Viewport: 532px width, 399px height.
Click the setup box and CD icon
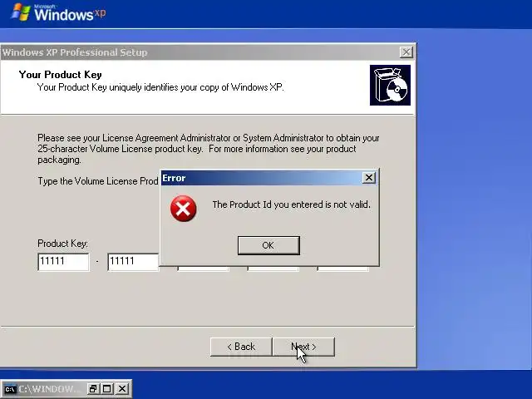pyautogui.click(x=390, y=85)
